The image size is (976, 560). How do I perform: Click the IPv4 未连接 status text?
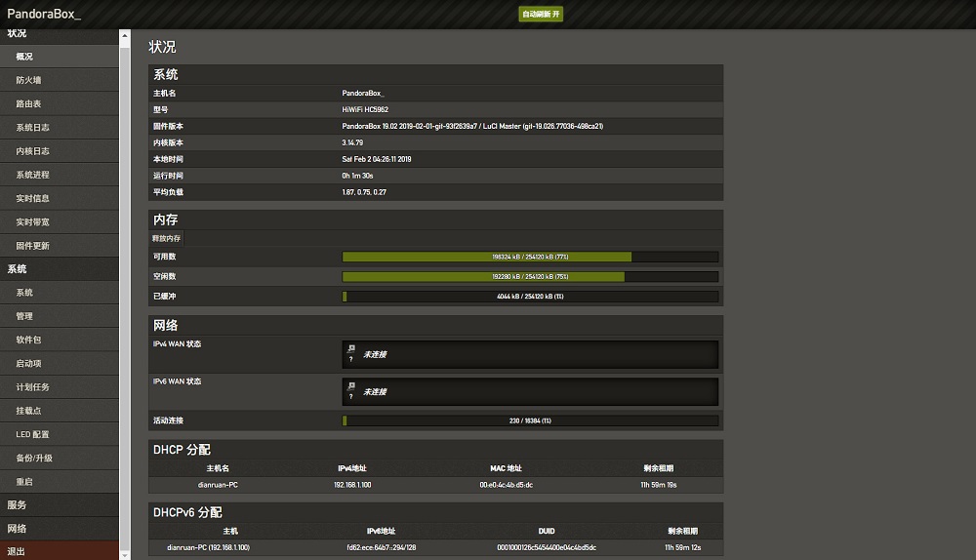coord(375,354)
